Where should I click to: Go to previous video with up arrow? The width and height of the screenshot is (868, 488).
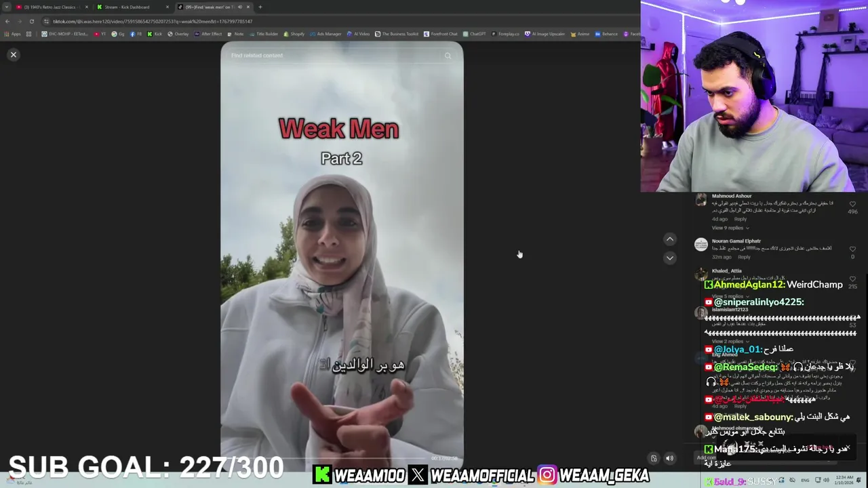tap(669, 239)
